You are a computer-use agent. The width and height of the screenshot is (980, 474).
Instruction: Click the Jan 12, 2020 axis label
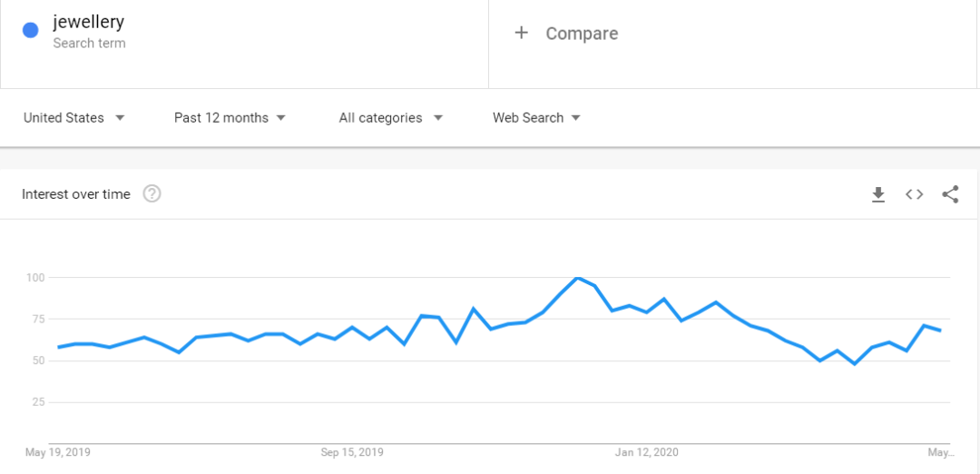646,452
